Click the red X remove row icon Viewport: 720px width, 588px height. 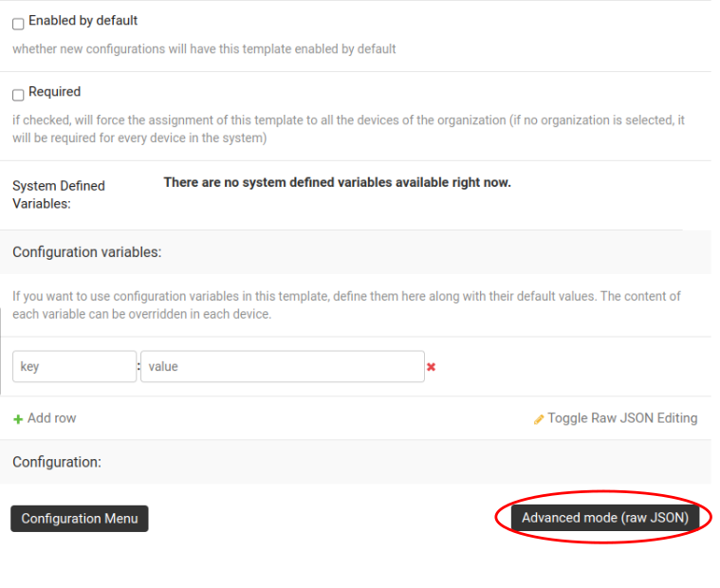431,367
